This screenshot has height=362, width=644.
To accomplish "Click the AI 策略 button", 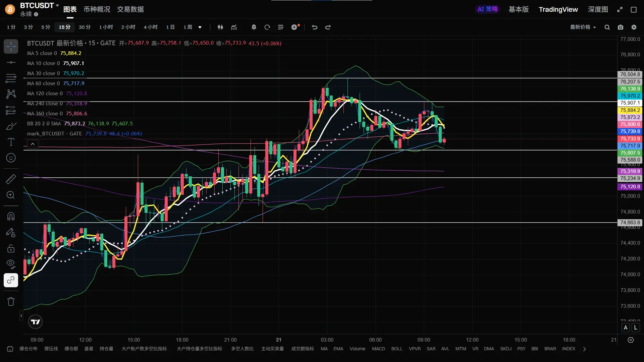I will [488, 9].
